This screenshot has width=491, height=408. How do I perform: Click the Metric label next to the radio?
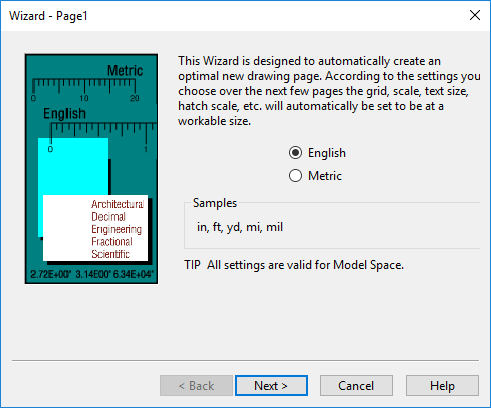(x=325, y=176)
